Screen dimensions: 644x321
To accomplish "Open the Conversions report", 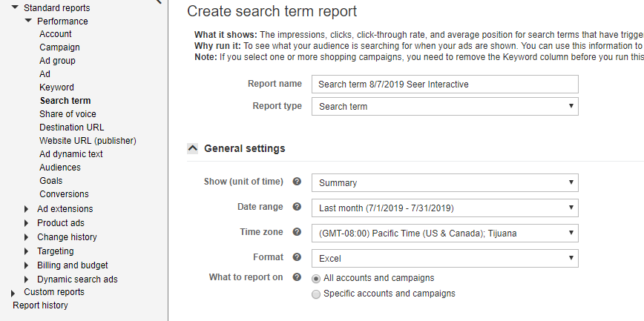I will pyautogui.click(x=64, y=194).
